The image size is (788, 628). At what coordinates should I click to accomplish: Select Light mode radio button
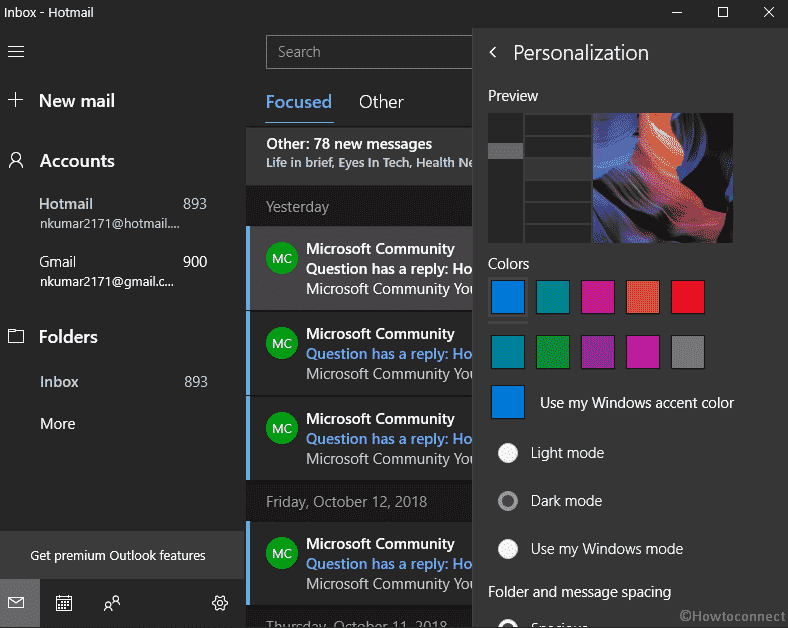point(508,453)
